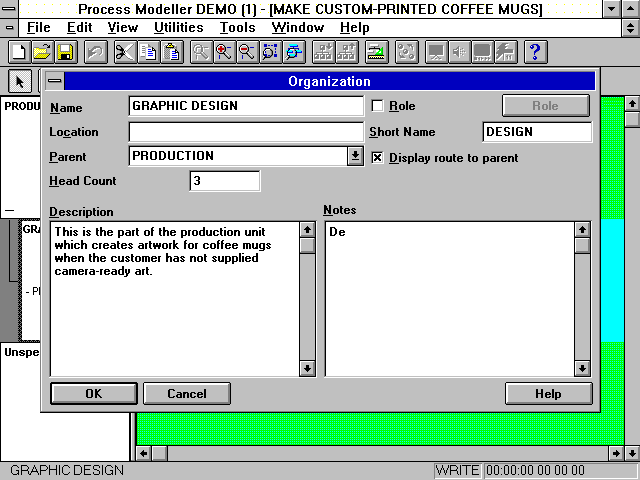This screenshot has width=640, height=480.
Task: Open the Organization dialog control menu
Action: (x=54, y=81)
